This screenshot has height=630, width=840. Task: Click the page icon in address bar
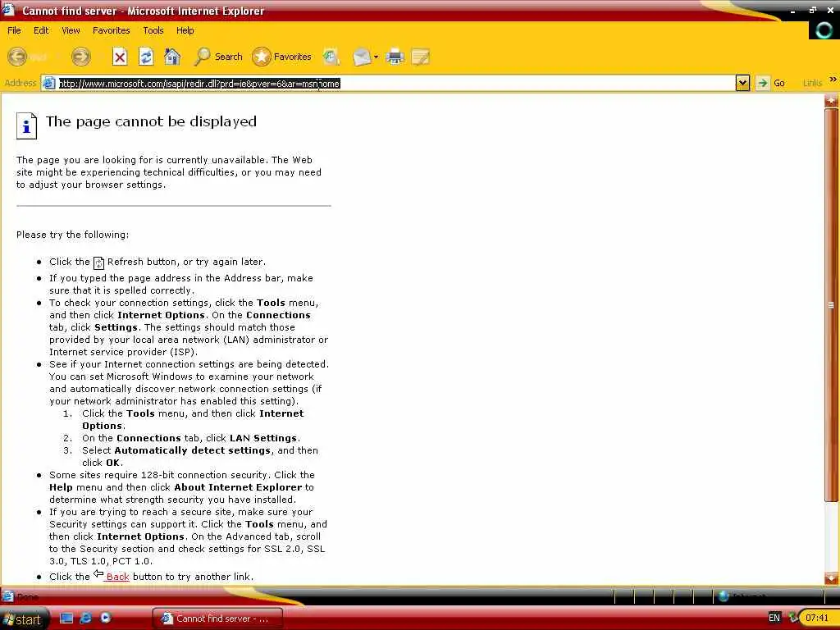[49, 83]
